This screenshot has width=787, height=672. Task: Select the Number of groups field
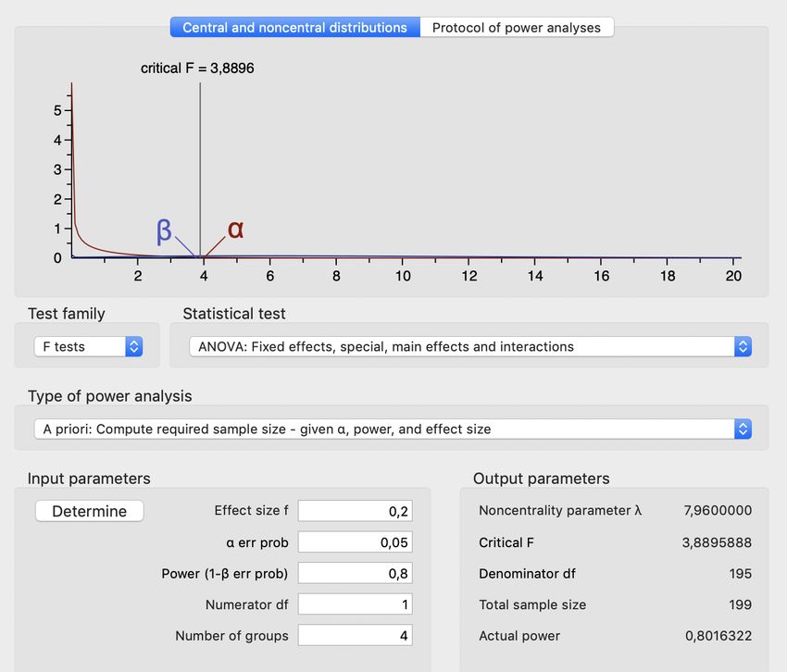[355, 636]
